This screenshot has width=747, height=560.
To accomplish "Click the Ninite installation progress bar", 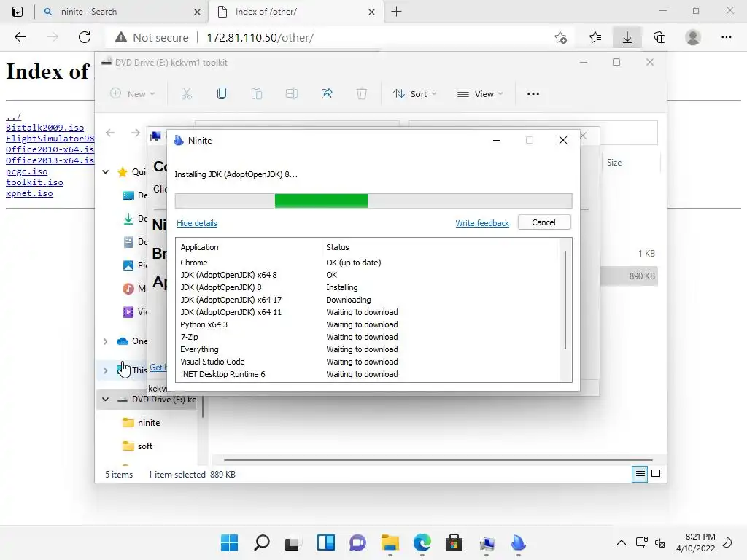I will [x=373, y=201].
